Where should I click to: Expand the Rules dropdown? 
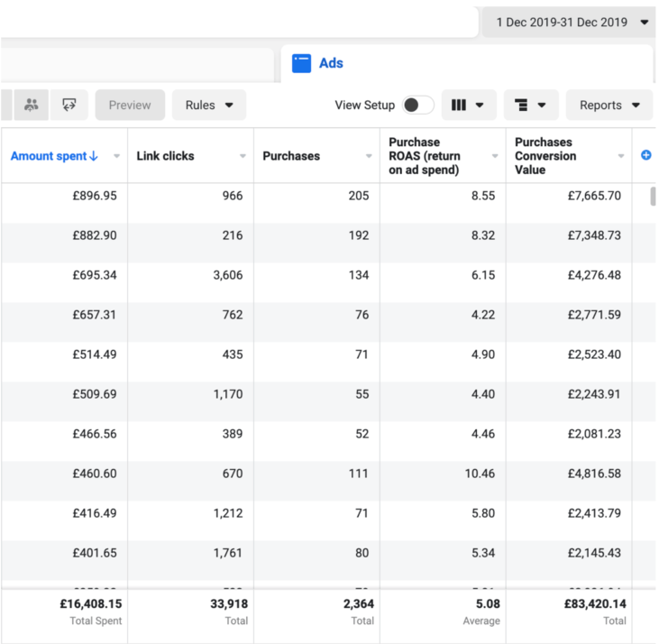click(x=209, y=106)
